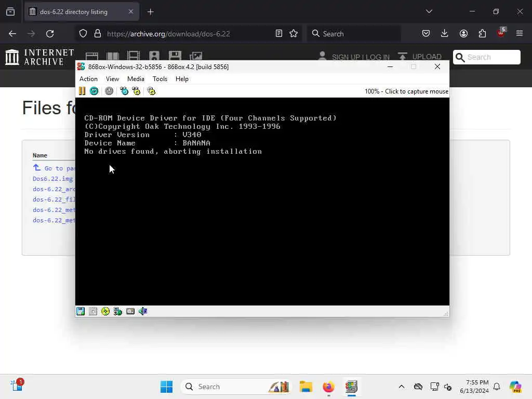The height and width of the screenshot is (399, 532).
Task: Click the archive.org URL address field
Action: (169, 34)
